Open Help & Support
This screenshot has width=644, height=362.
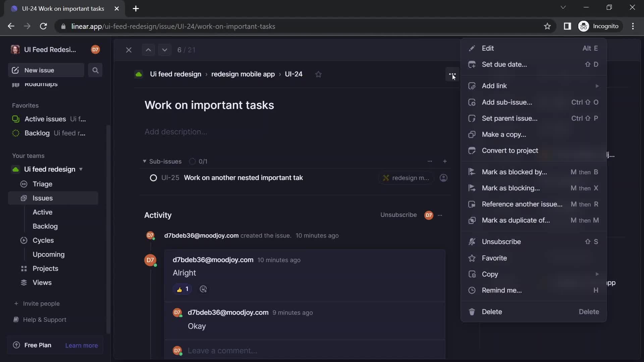tap(40, 320)
